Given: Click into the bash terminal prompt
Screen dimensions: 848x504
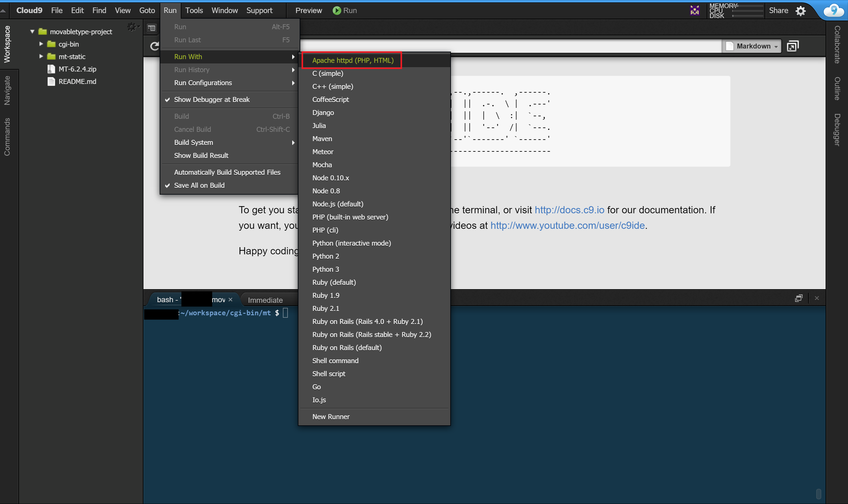Looking at the screenshot, I should point(285,313).
